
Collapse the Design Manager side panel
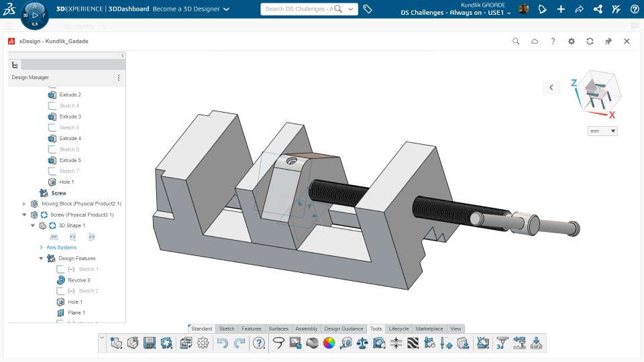coord(122,56)
